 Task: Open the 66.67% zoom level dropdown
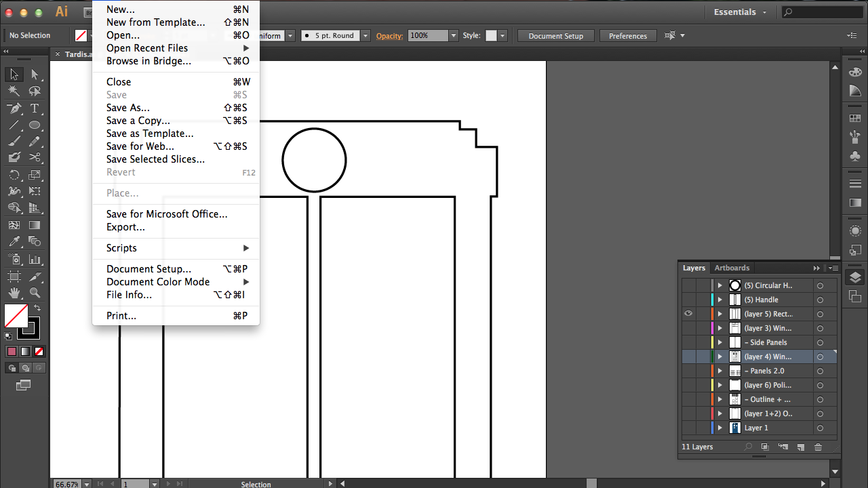coord(86,484)
